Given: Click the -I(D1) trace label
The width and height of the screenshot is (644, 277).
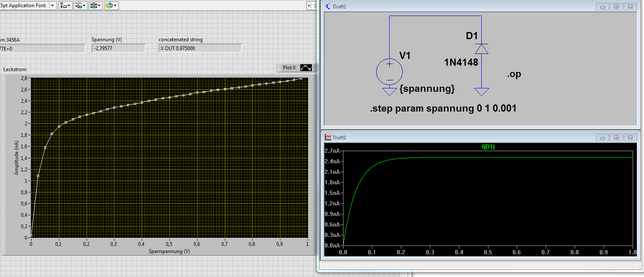Looking at the screenshot, I should pos(487,146).
